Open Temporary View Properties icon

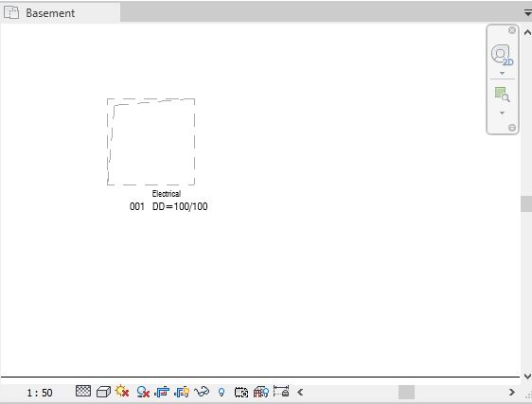pos(241,392)
